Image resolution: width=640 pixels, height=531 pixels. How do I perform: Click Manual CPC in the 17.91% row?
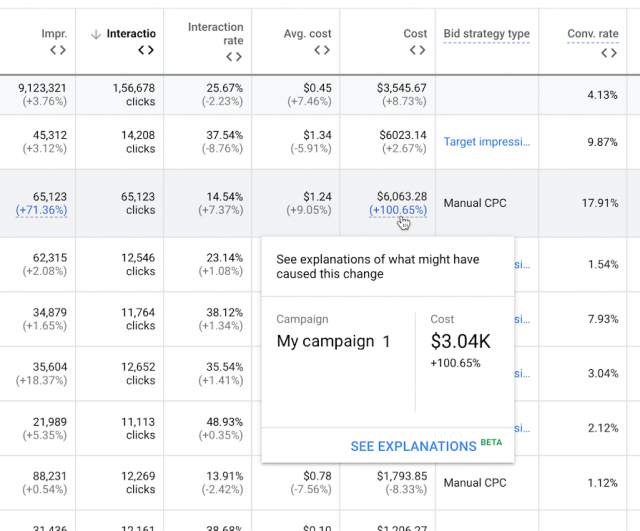474,203
